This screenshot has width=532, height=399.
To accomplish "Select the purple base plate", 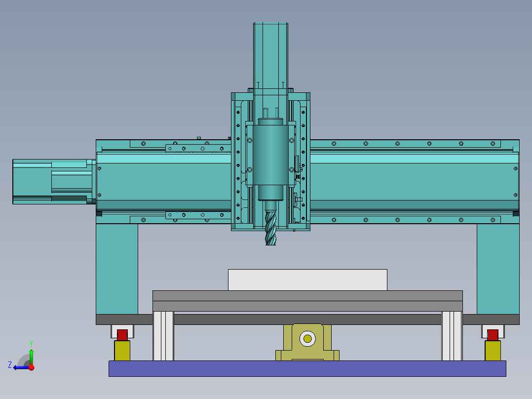I will [307, 368].
